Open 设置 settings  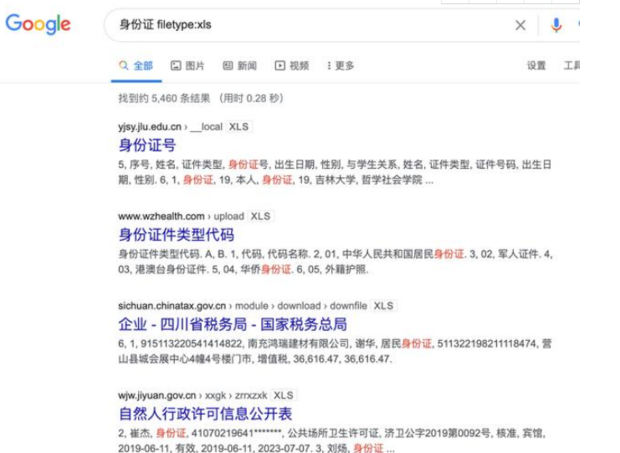click(x=536, y=66)
